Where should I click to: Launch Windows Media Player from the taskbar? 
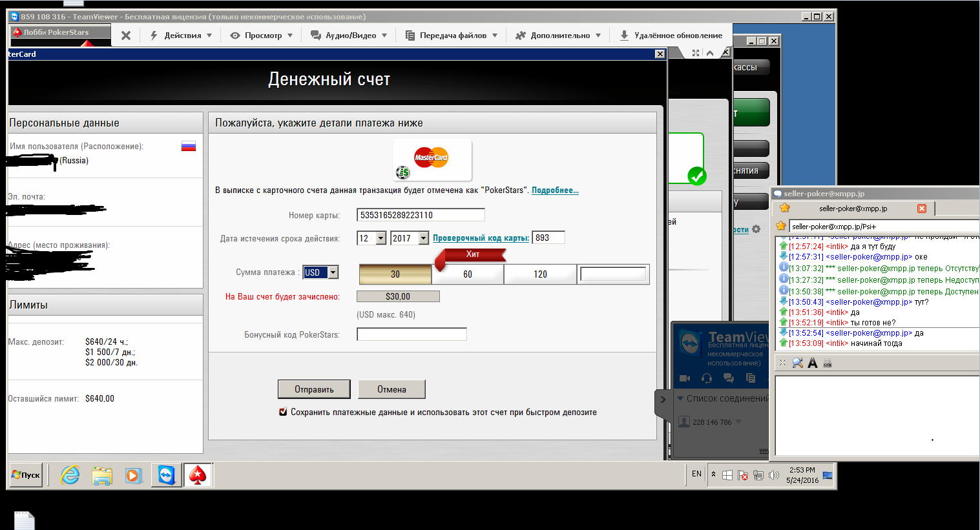[134, 476]
